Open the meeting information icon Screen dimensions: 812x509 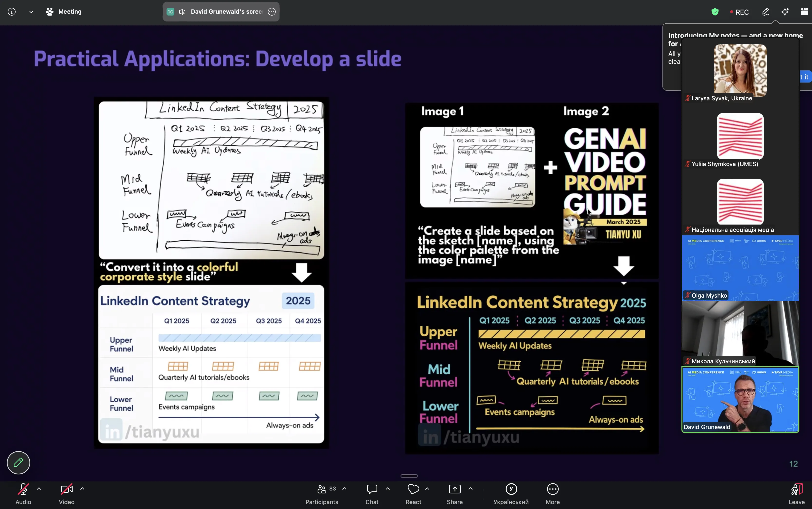click(12, 12)
